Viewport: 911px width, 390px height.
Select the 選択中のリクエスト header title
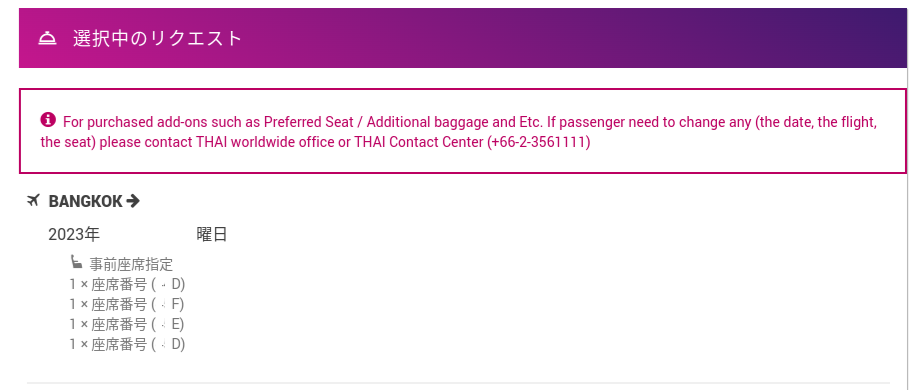157,38
